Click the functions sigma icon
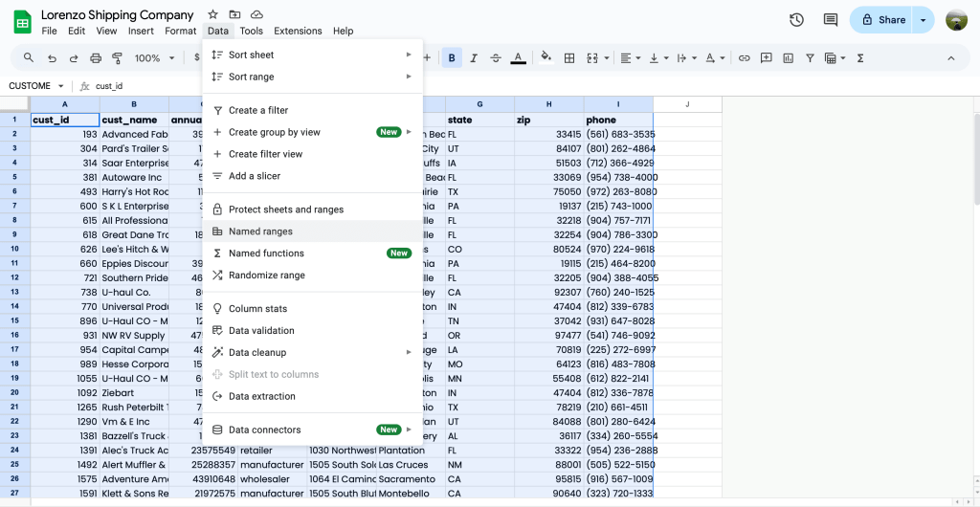980x507 pixels. pos(860,58)
